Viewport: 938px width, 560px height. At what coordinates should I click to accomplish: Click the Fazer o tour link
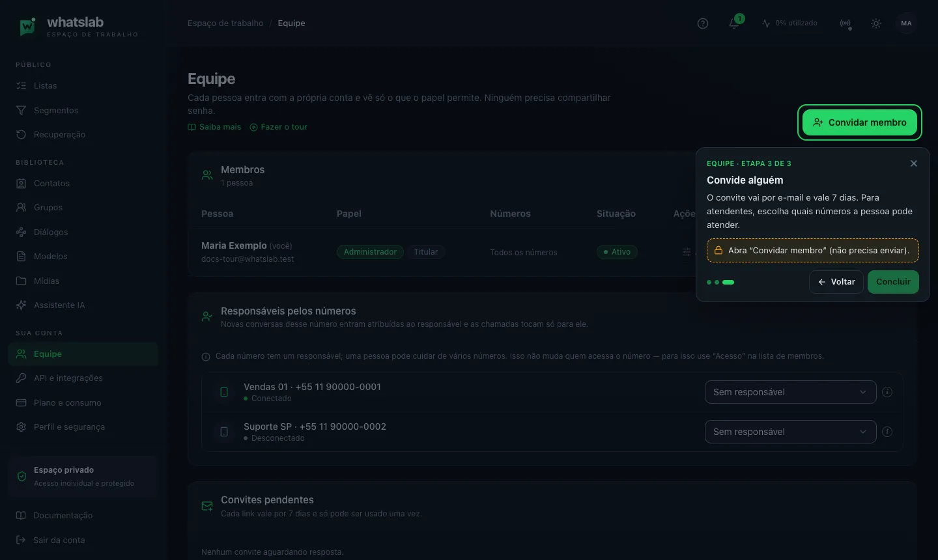point(278,127)
